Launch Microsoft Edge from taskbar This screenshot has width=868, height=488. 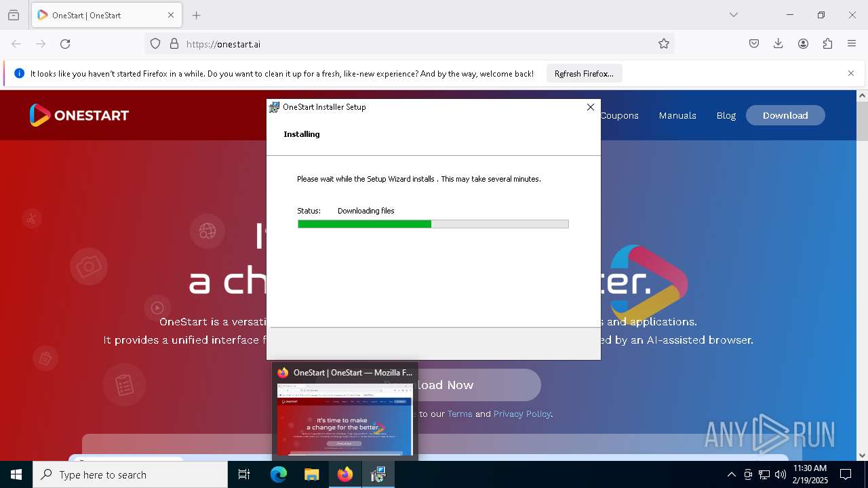pos(279,474)
